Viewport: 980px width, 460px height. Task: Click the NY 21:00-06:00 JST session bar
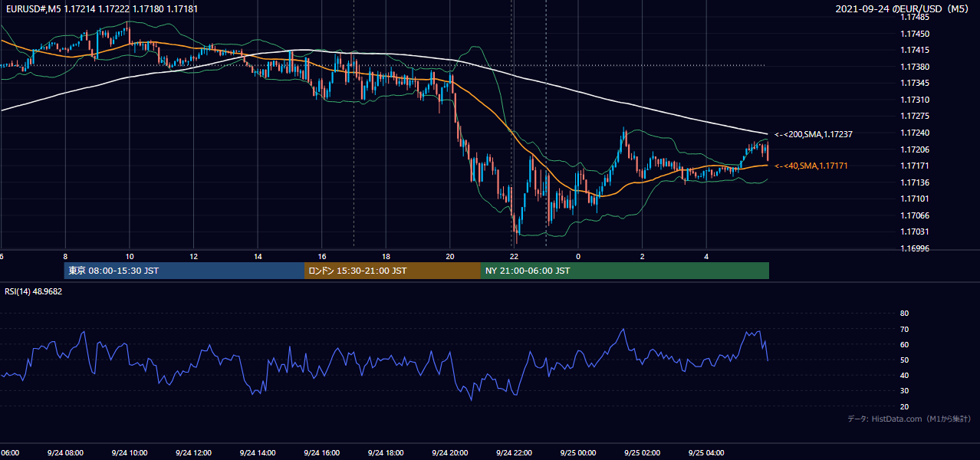pos(625,271)
